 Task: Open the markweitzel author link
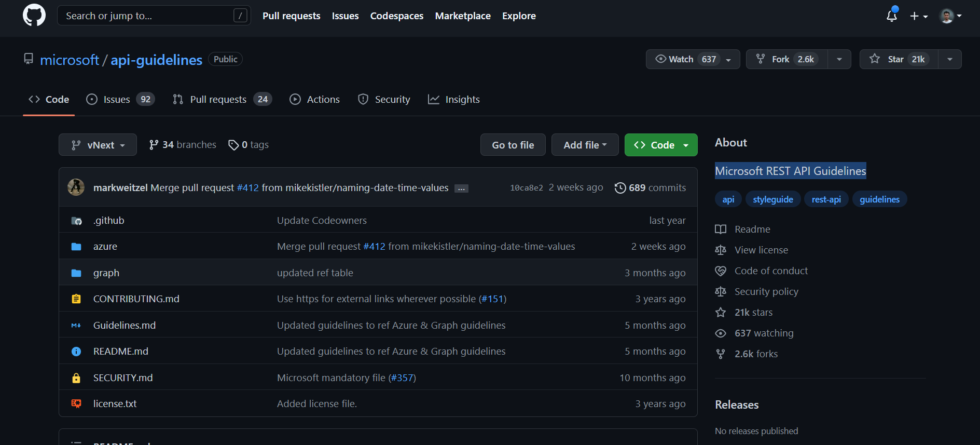click(x=120, y=187)
